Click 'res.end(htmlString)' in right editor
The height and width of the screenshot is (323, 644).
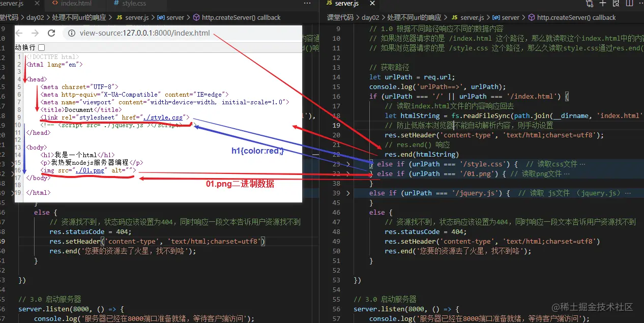coord(422,155)
